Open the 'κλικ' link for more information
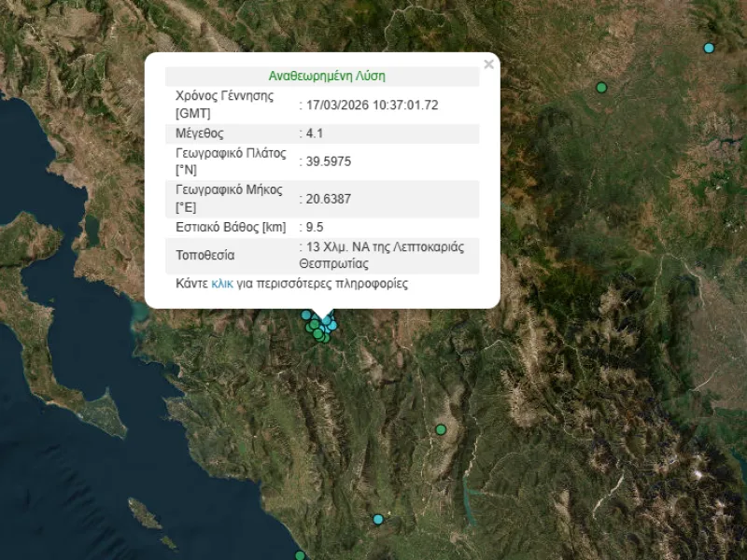Screen dimensions: 747x560 tap(222, 284)
